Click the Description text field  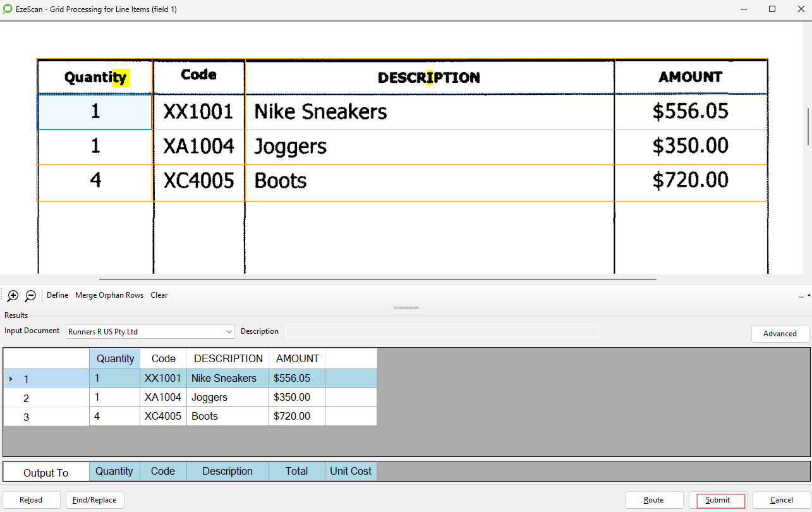441,331
